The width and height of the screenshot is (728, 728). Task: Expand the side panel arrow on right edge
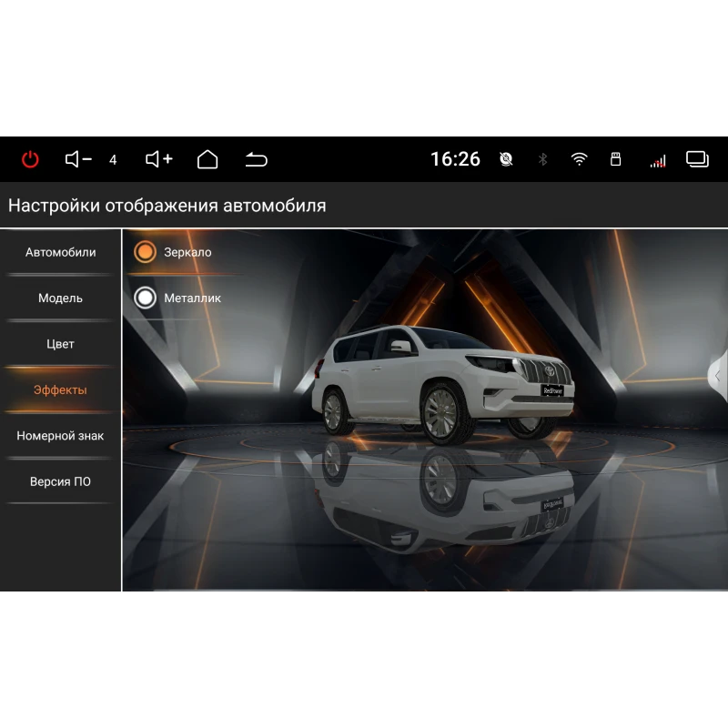click(718, 376)
